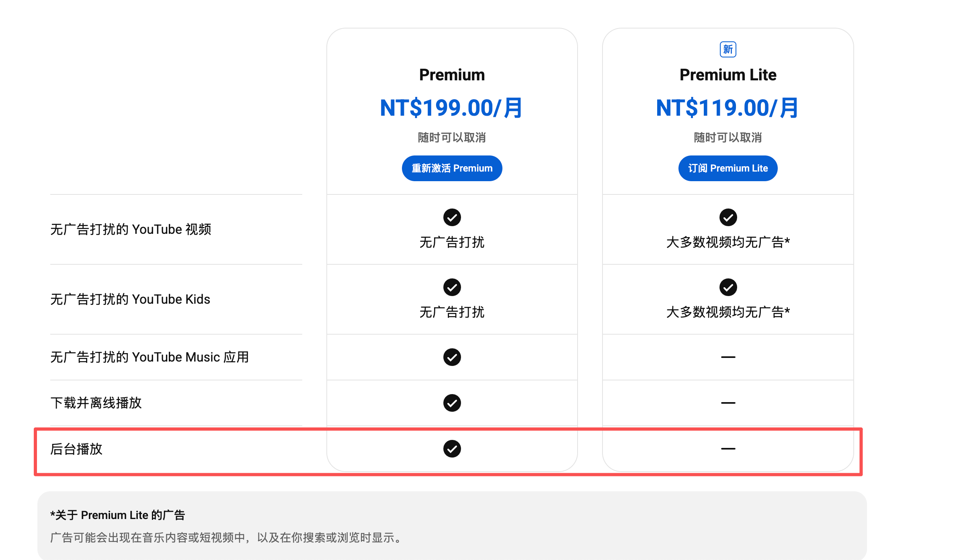Click Premium checkmark for YouTube Kids row
The width and height of the screenshot is (955, 560).
click(x=452, y=287)
